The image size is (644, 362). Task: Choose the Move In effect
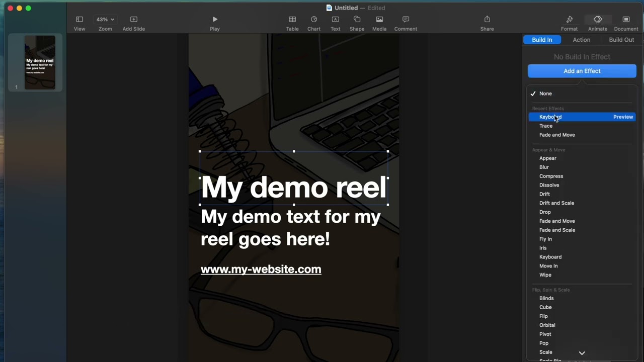pyautogui.click(x=548, y=266)
